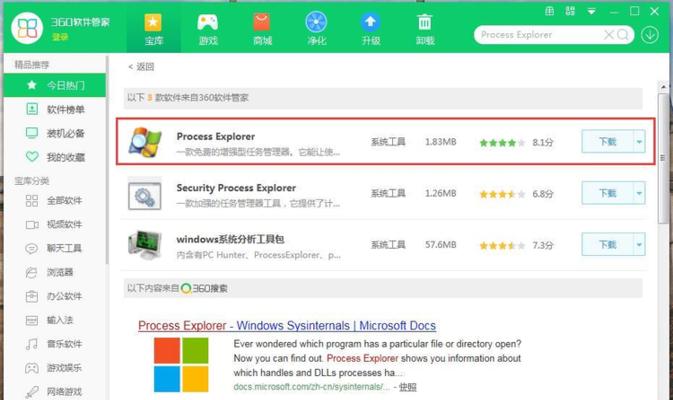Viewport: 673px width, 400px height.
Task: Open the windows系统分析工具包 title
Action: (x=230, y=239)
